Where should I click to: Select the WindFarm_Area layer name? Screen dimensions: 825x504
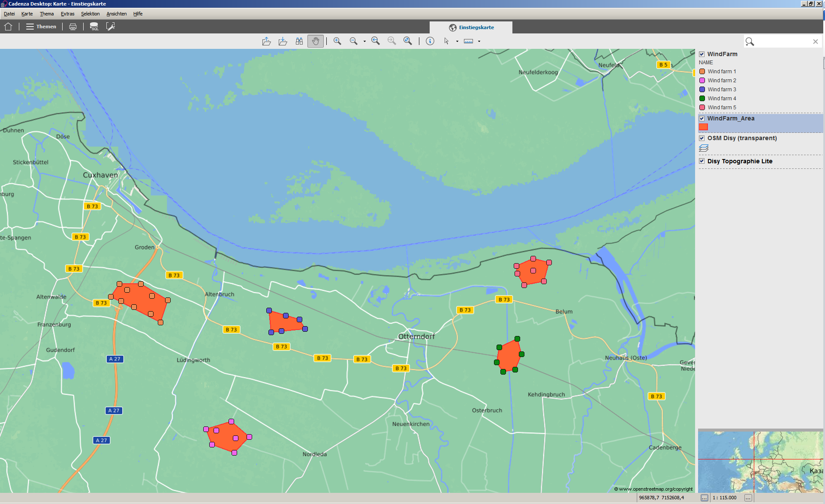[731, 118]
